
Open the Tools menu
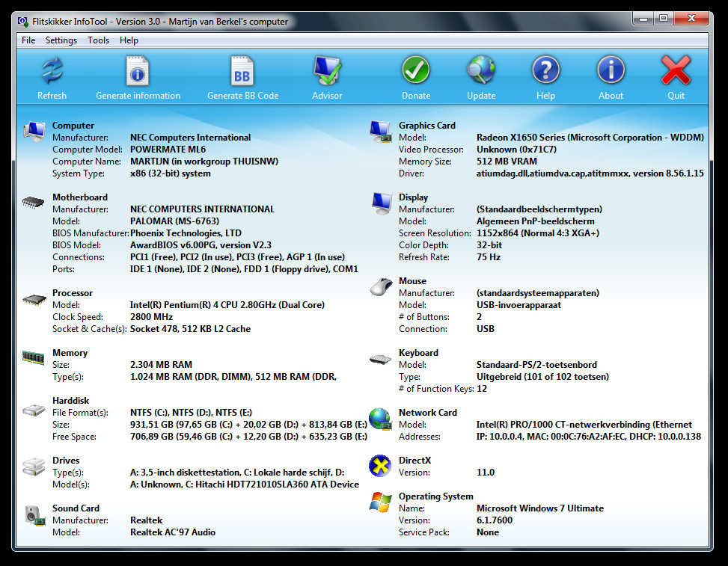[x=99, y=40]
